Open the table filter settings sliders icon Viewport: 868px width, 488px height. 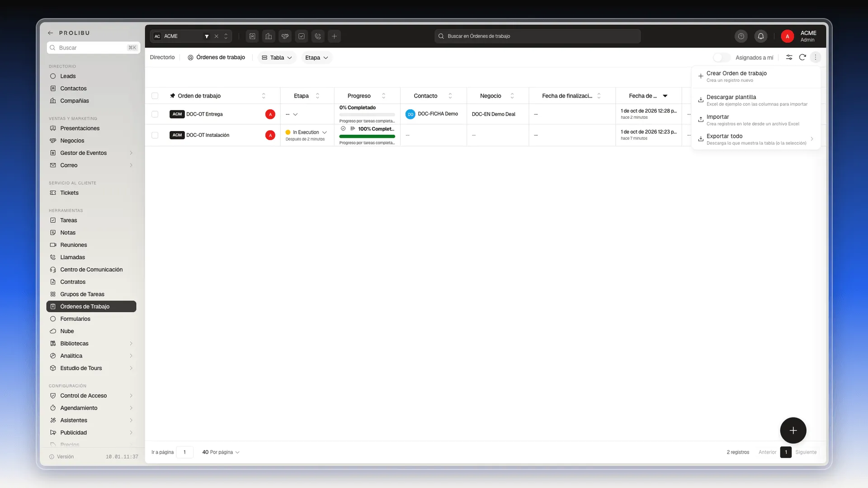point(789,57)
